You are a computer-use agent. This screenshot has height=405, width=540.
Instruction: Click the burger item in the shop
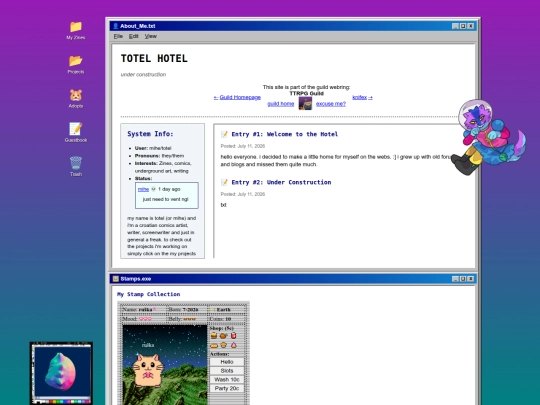214,335
